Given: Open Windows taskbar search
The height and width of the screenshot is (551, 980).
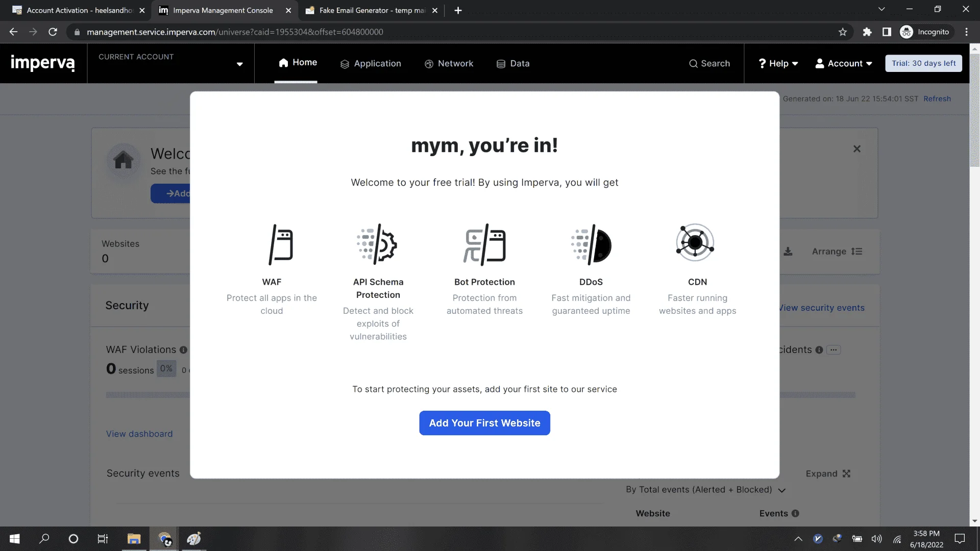Looking at the screenshot, I should pos(44,539).
